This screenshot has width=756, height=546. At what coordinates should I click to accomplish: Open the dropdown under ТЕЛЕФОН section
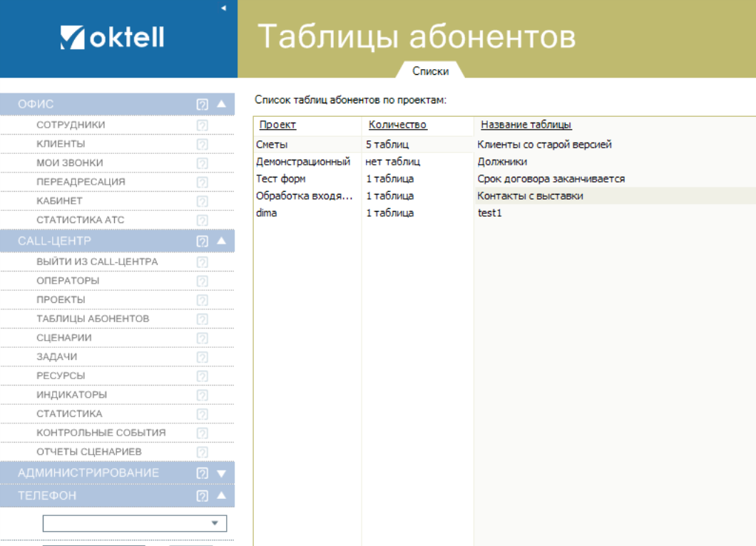point(215,523)
